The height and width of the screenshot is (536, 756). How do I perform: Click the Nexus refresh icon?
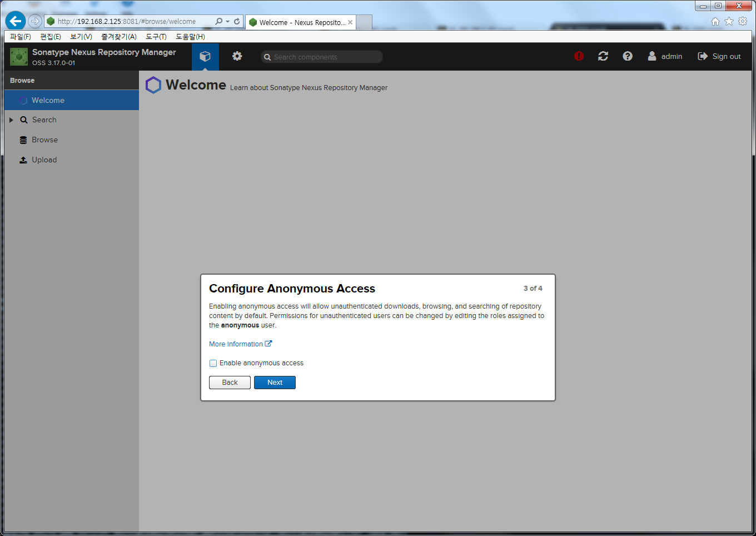pos(603,56)
